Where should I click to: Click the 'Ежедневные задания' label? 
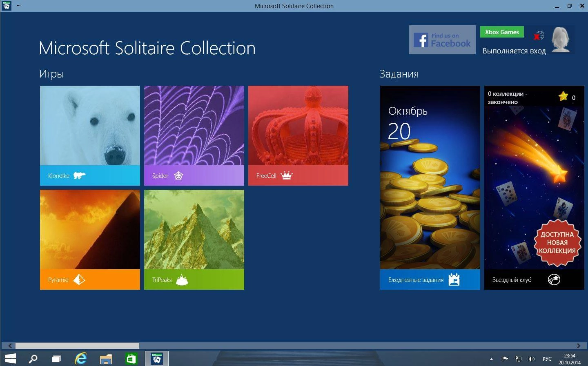point(416,280)
